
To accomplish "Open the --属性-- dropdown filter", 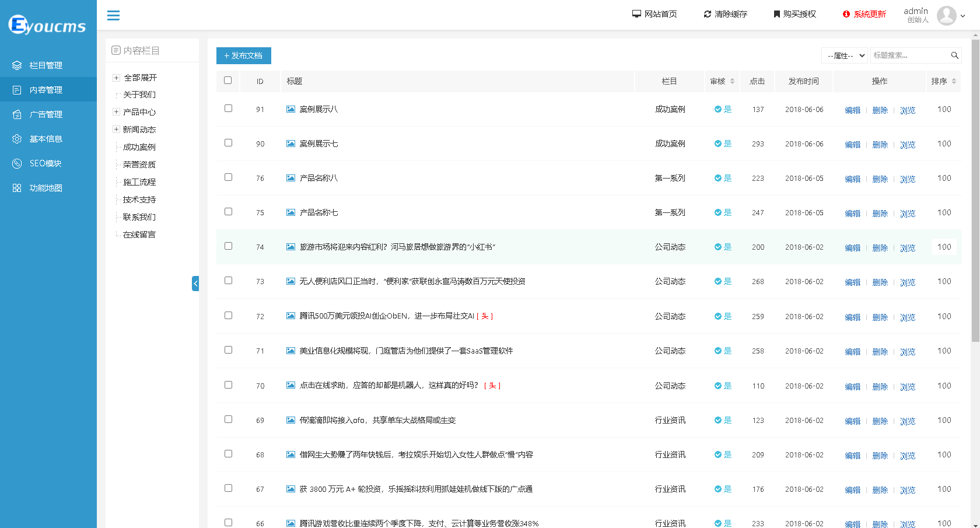I will (845, 55).
